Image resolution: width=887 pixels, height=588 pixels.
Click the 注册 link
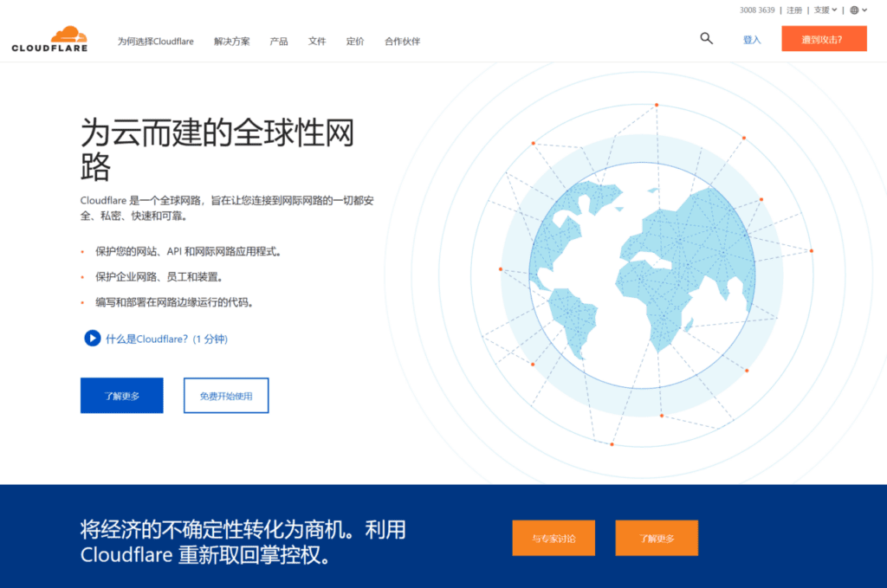click(x=794, y=10)
